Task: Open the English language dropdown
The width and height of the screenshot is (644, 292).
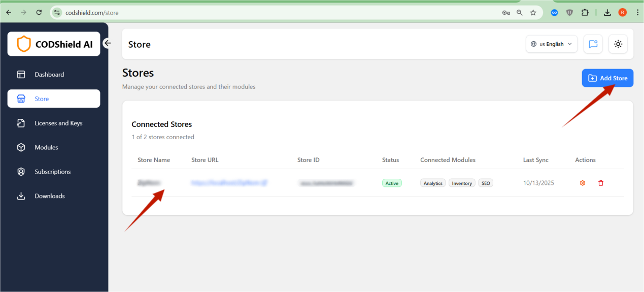Action: pyautogui.click(x=551, y=44)
